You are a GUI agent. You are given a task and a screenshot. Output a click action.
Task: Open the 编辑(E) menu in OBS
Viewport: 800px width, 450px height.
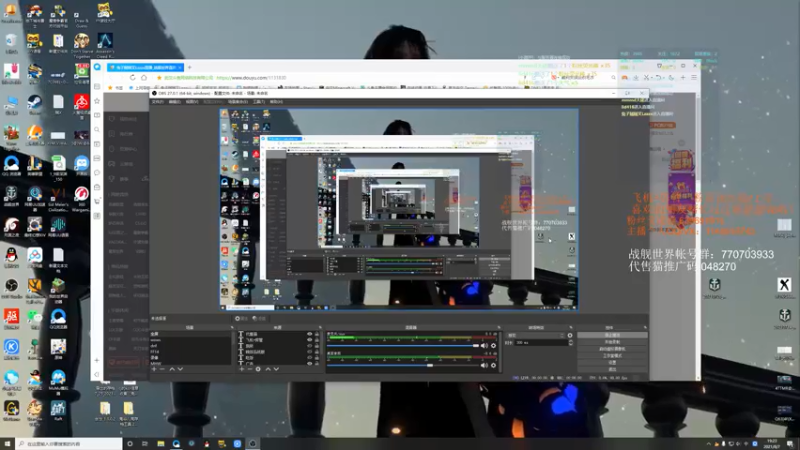174,102
